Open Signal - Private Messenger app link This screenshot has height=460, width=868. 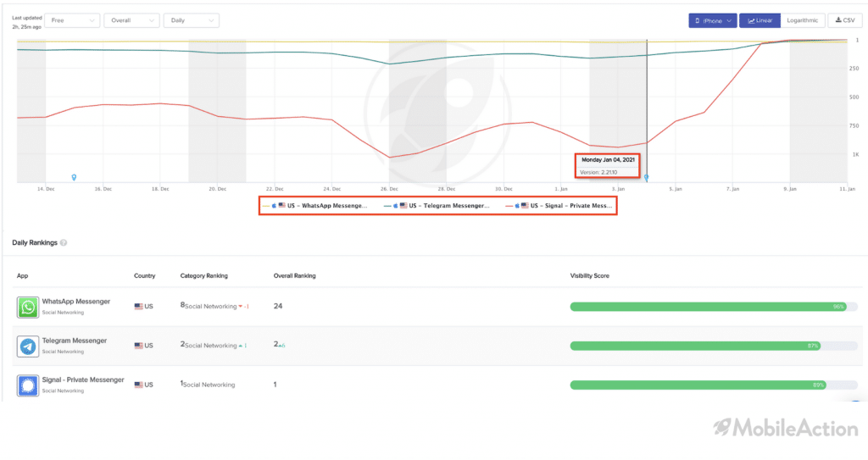coord(83,380)
